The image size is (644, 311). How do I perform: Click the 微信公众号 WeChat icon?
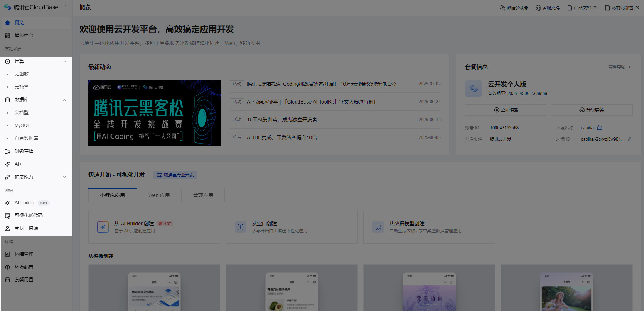[502, 7]
